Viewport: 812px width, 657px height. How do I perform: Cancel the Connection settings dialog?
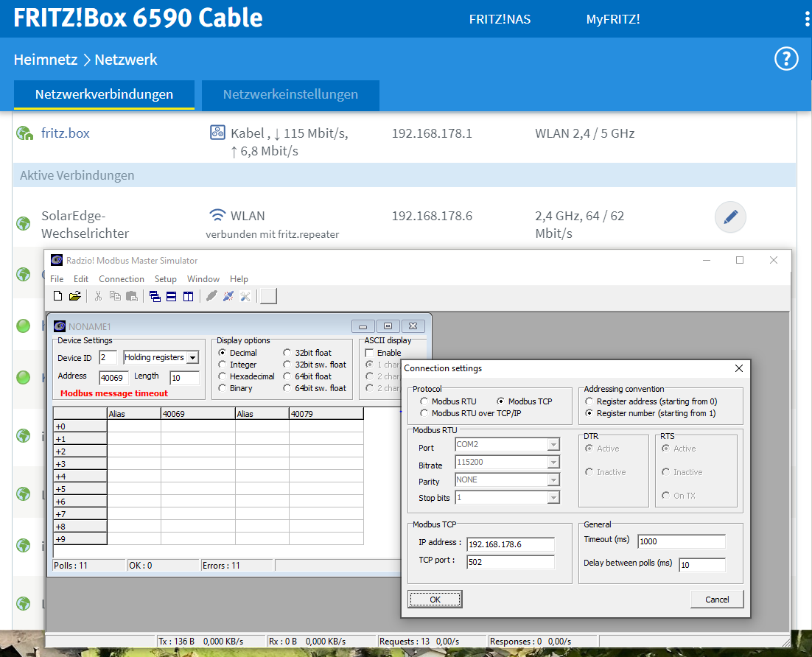tap(716, 600)
